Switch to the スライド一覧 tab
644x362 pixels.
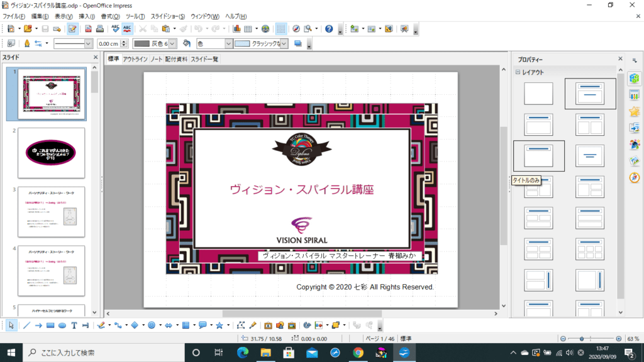pos(204,59)
